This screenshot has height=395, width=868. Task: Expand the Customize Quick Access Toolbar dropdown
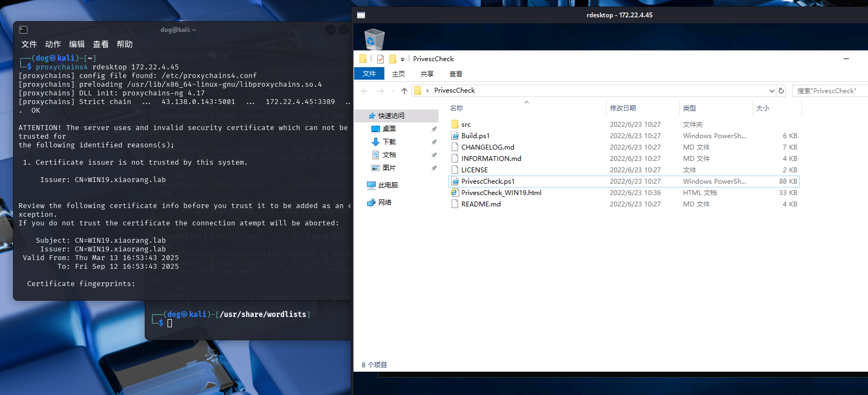[x=402, y=60]
